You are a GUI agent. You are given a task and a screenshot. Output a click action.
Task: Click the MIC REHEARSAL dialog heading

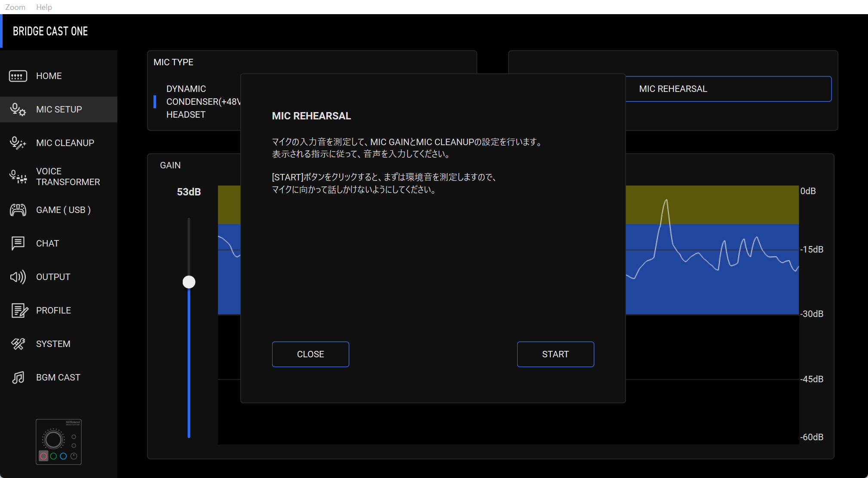[x=311, y=116]
